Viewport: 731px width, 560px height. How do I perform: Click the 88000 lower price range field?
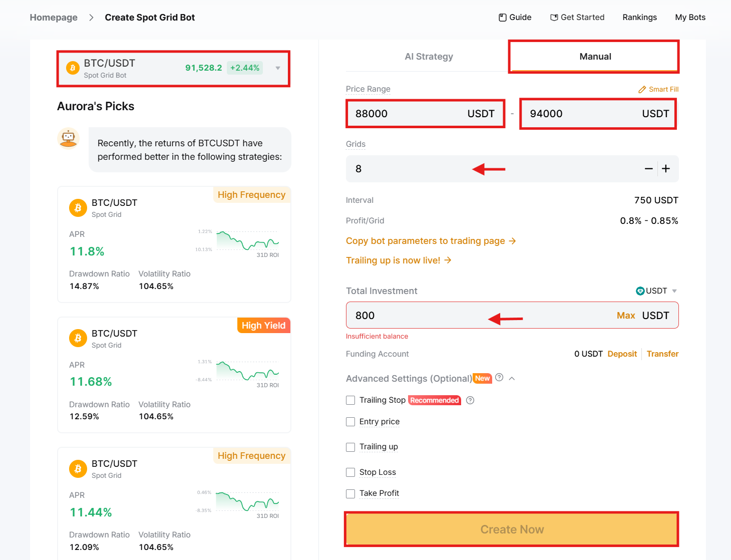[425, 114]
